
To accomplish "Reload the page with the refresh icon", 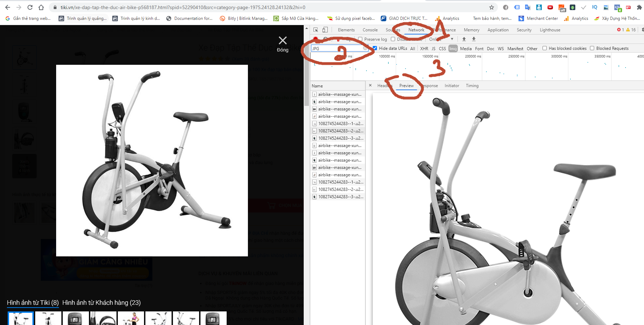I will 30,7.
